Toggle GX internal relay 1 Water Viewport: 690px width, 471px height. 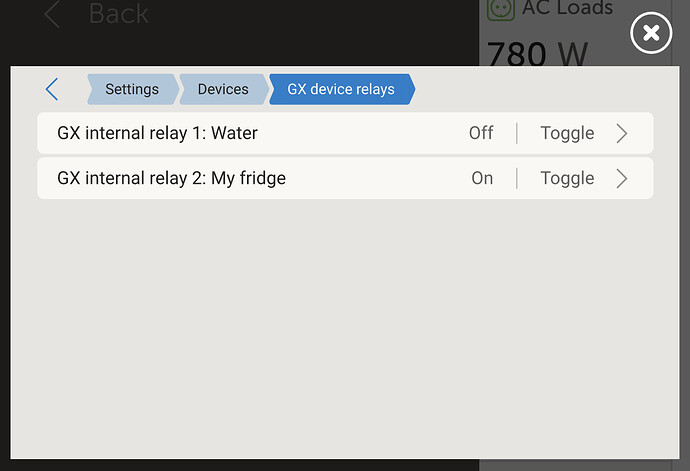click(x=567, y=133)
